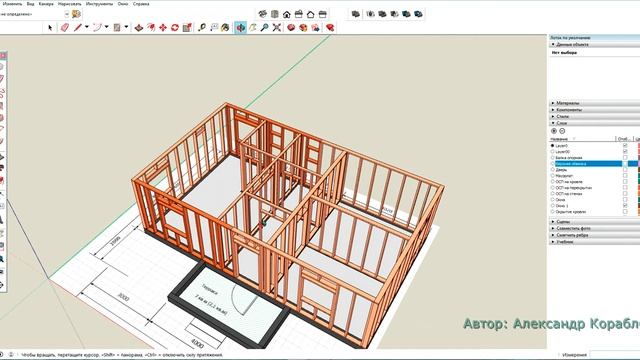
Task: Open the Вид menu
Action: click(x=31, y=4)
